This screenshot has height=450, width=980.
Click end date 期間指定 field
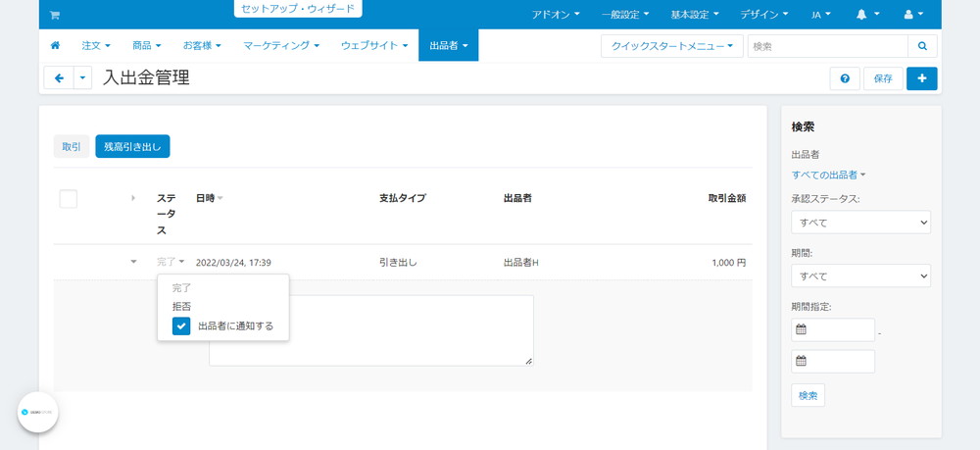833,361
